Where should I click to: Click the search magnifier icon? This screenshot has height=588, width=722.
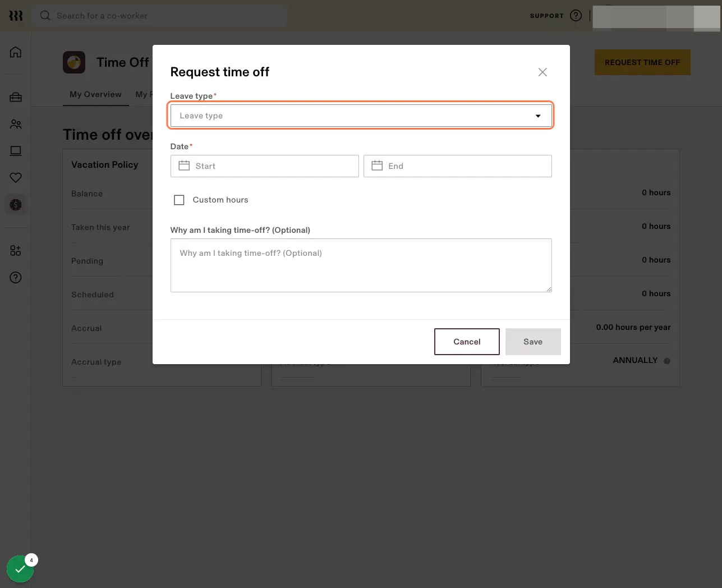pyautogui.click(x=45, y=16)
